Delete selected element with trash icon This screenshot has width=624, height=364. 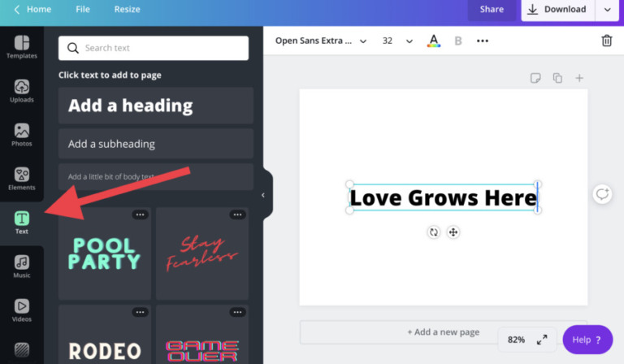[x=606, y=41]
